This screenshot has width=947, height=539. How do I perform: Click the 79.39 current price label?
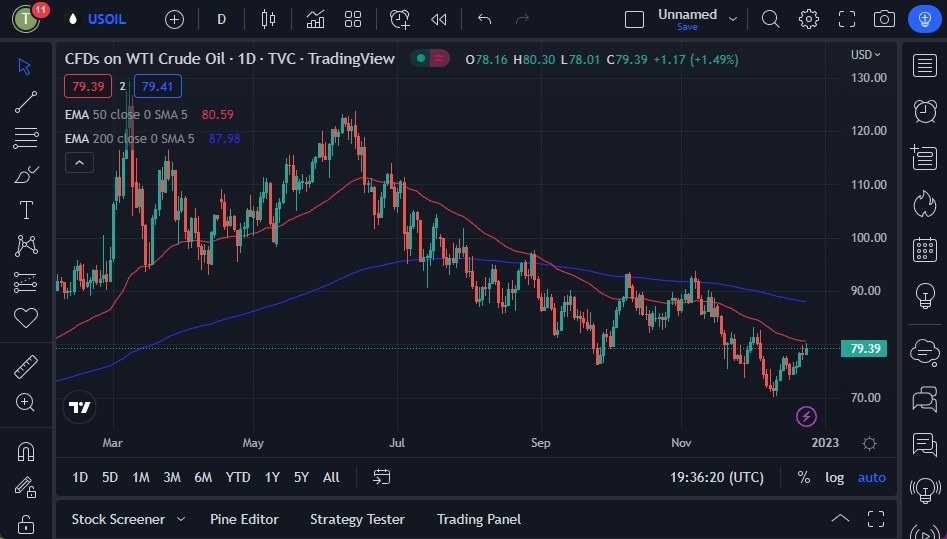864,348
